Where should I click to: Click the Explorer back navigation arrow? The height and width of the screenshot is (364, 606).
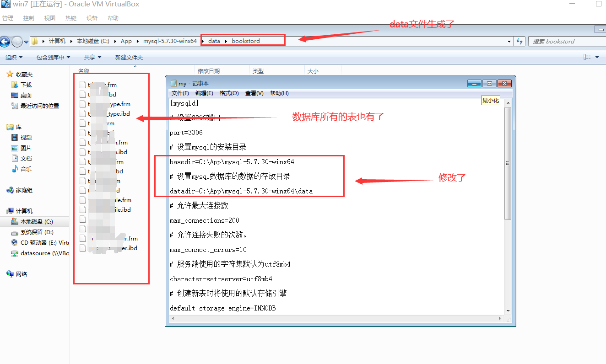[5, 42]
